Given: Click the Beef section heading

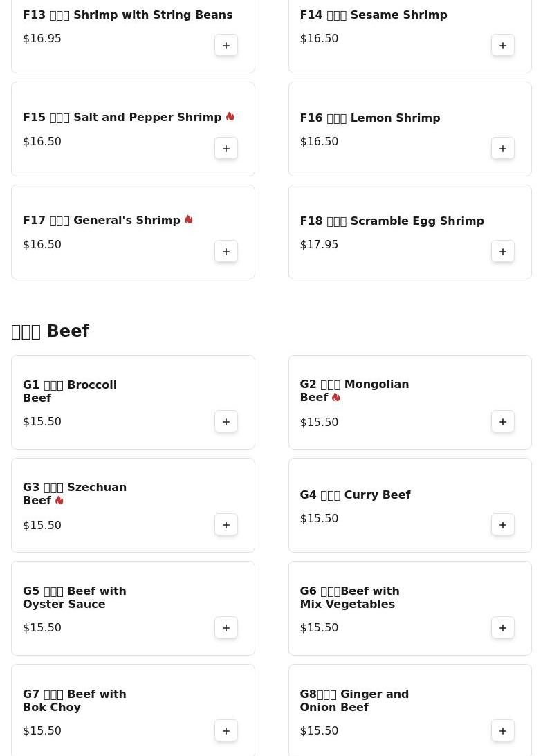Looking at the screenshot, I should [x=50, y=331].
